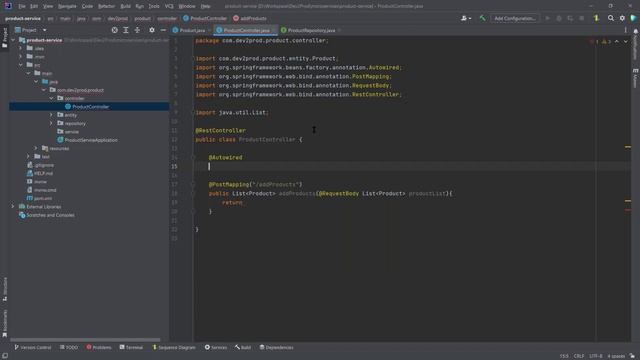Viewport: 640px width, 360px height.
Task: Open the bottom Build tool window
Action: click(243, 347)
